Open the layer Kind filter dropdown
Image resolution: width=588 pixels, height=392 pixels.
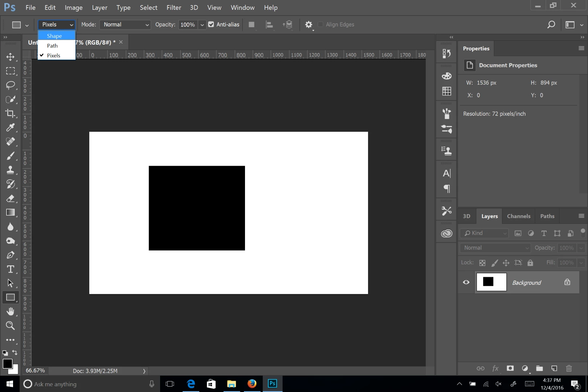pyautogui.click(x=485, y=233)
